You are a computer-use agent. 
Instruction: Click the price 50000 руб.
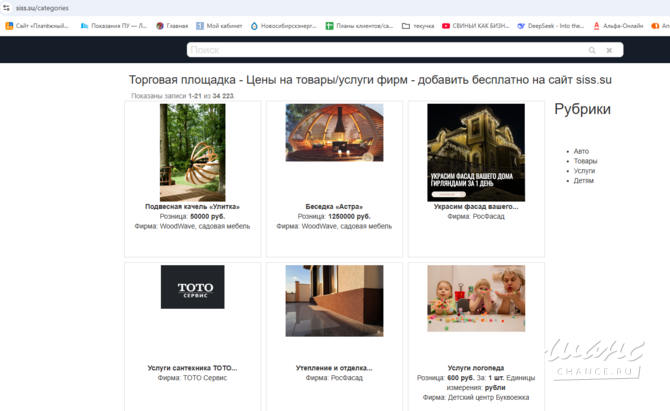pyautogui.click(x=207, y=216)
